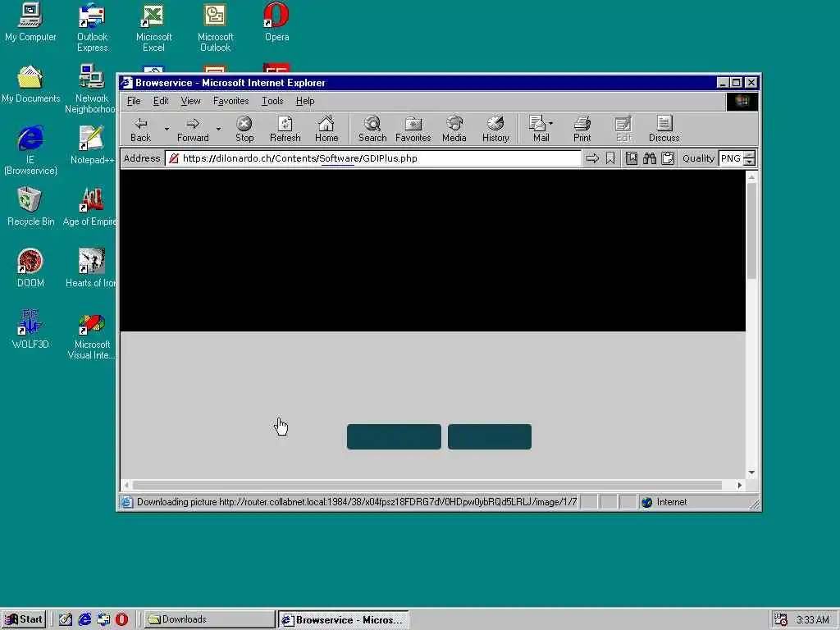
Task: Click the Stop toolbar button
Action: pos(244,129)
